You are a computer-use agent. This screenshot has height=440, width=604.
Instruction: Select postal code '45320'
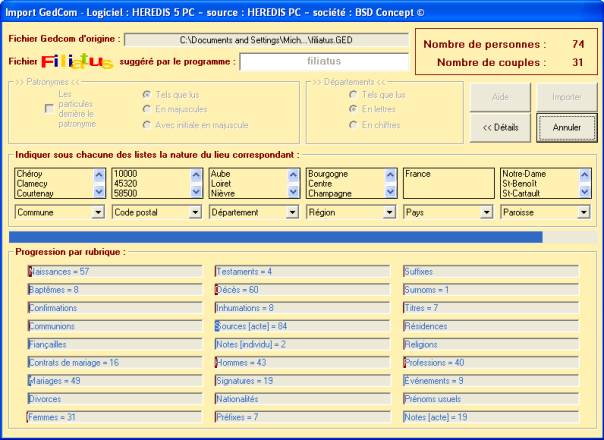[126, 184]
